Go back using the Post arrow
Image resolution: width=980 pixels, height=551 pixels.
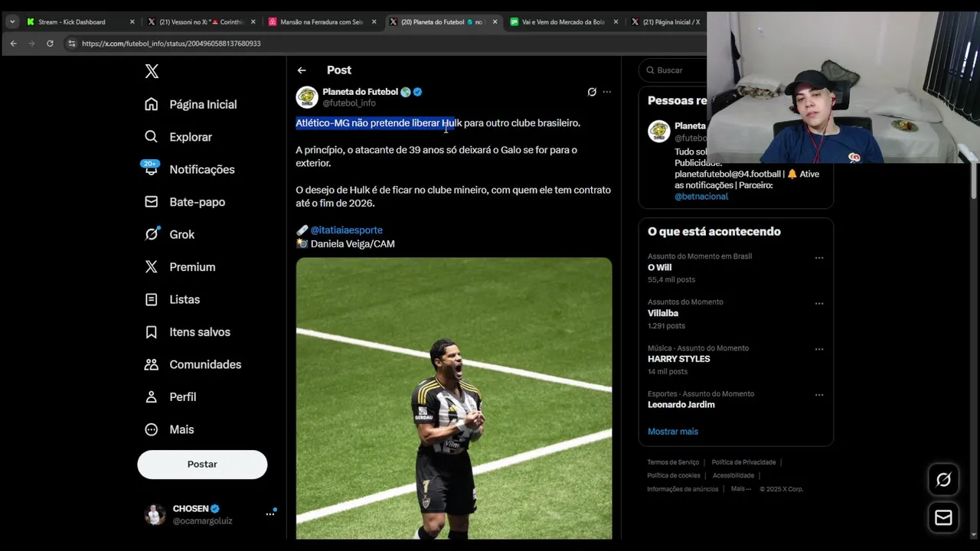(x=302, y=70)
